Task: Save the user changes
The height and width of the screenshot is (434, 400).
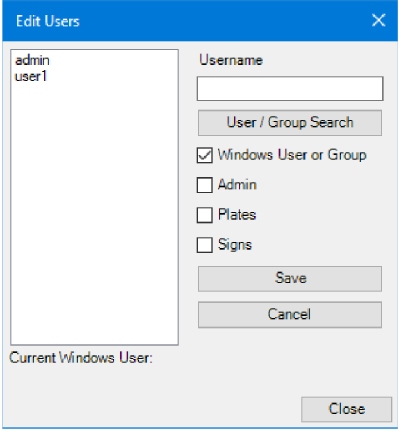Action: coord(290,279)
